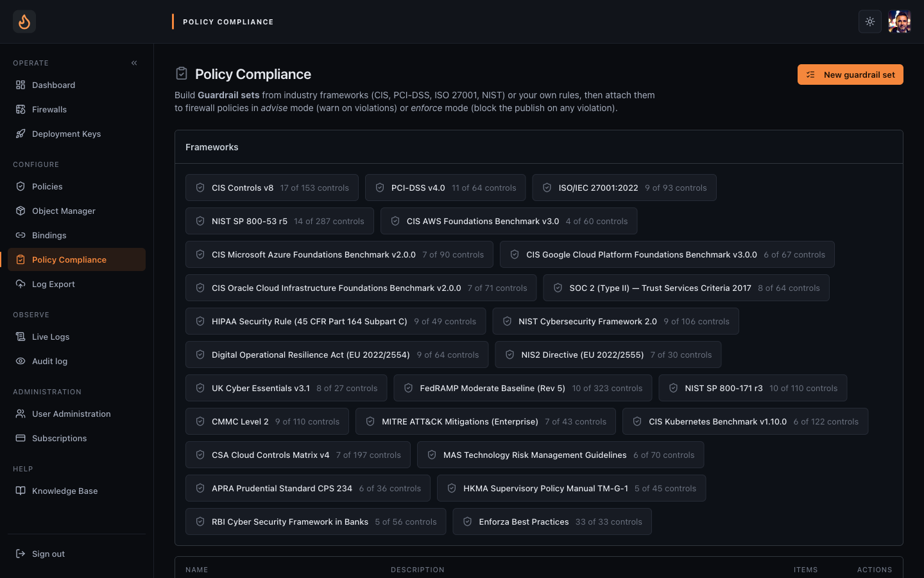Open User Administration
The image size is (924, 578).
pos(76,414)
